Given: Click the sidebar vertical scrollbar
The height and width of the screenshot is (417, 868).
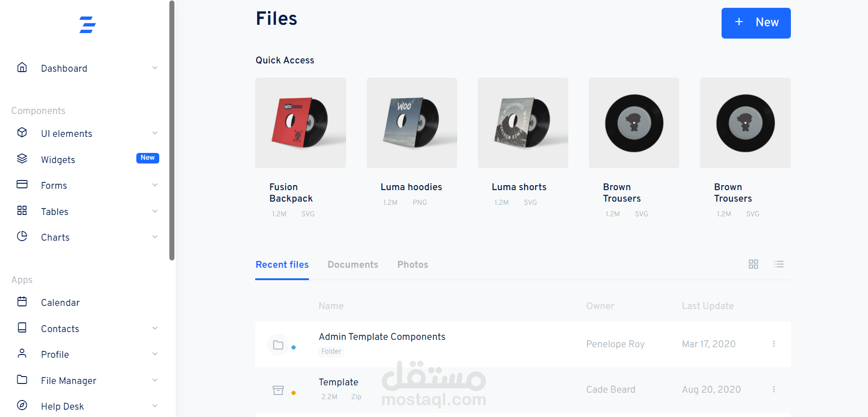Looking at the screenshot, I should click(x=172, y=130).
